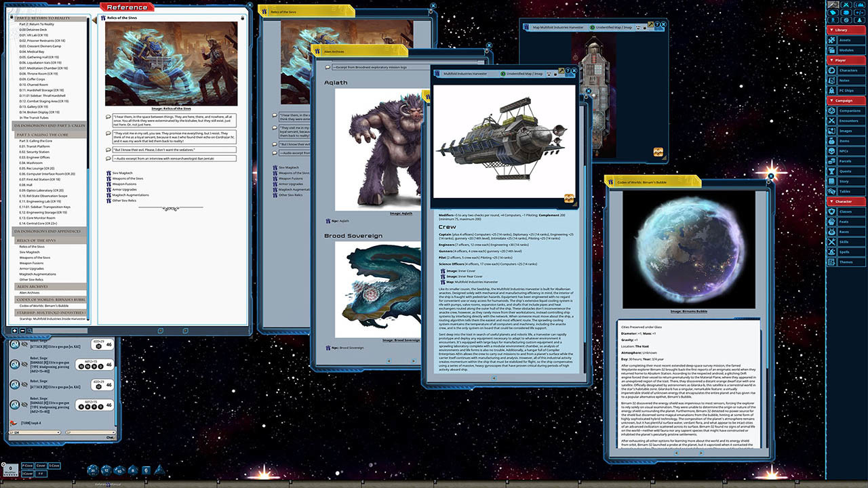The image size is (868, 488).
Task: Enable the P-Cove modifier
Action: pyautogui.click(x=27, y=466)
